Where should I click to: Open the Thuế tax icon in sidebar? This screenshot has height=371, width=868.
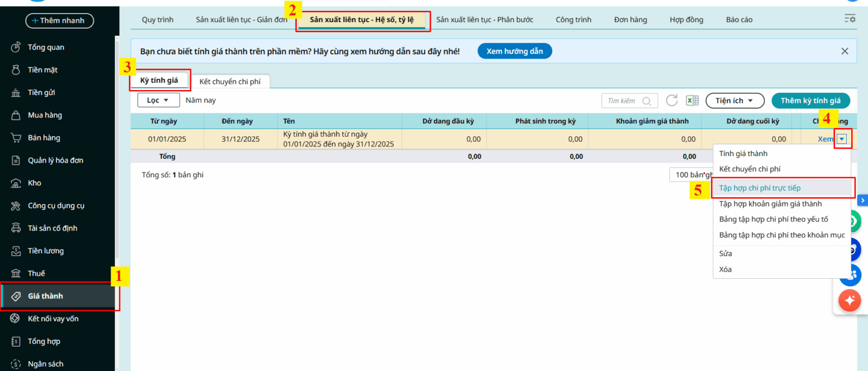coord(16,273)
